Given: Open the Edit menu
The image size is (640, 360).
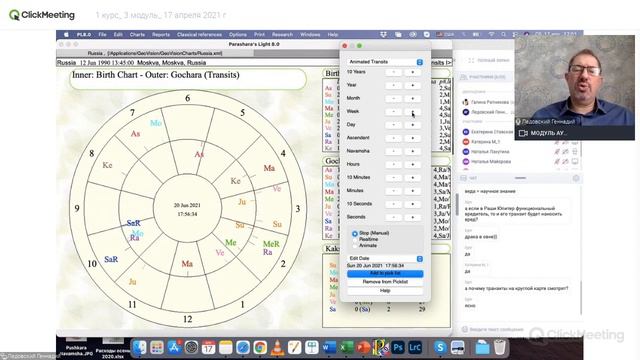Looking at the screenshot, I should point(118,35).
